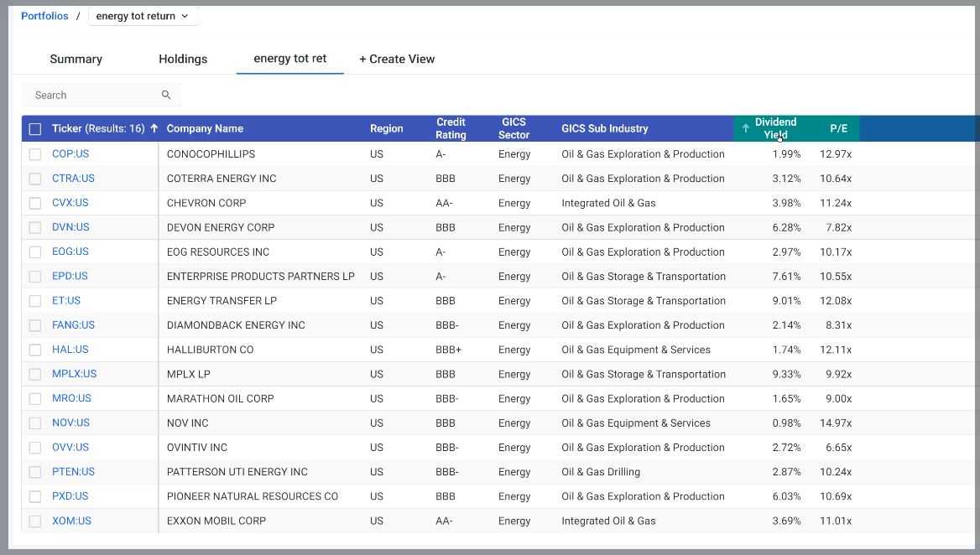
Task: Click the EXXON MOBIL CORP name cell
Action: pyautogui.click(x=216, y=521)
